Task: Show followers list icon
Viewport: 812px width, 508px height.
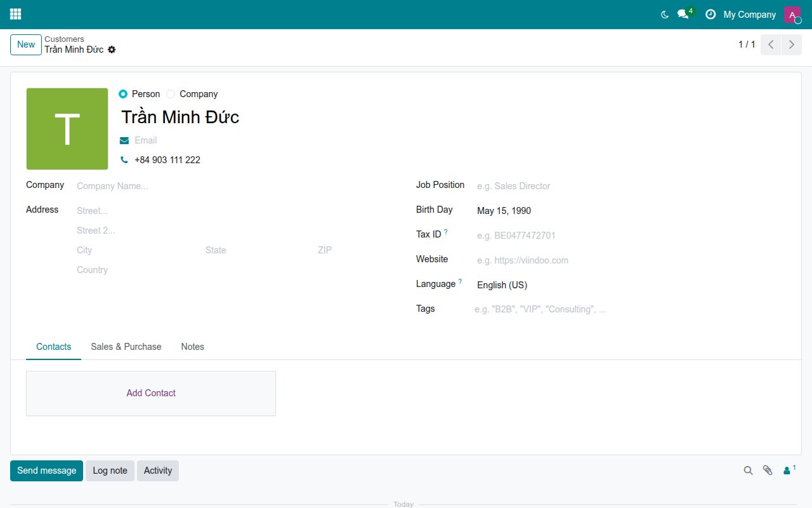Action: pyautogui.click(x=789, y=470)
